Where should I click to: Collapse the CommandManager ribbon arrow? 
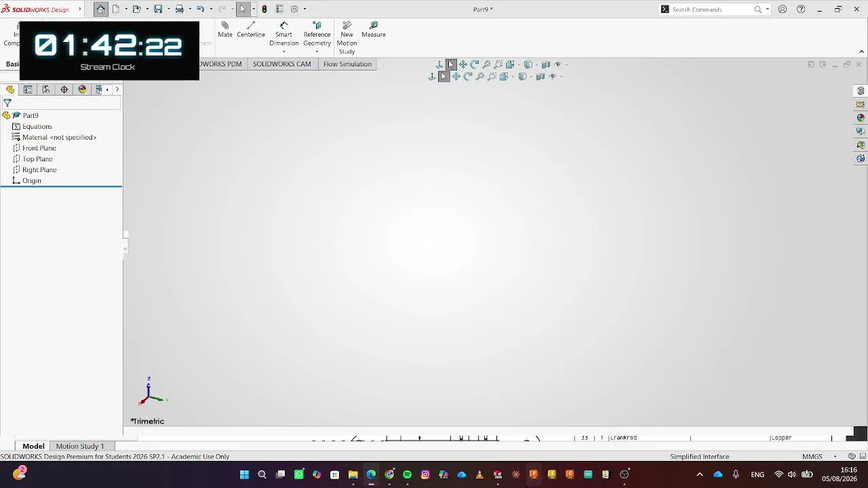pyautogui.click(x=861, y=52)
